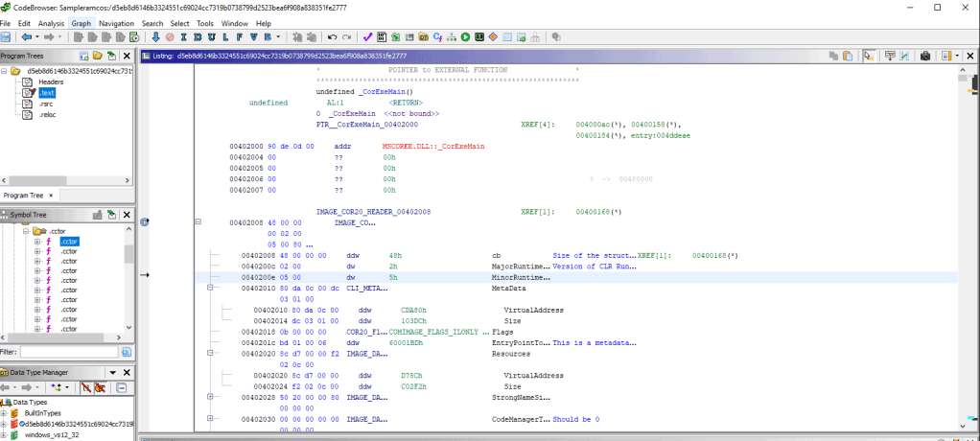Open the Analysis menu
Image resolution: width=980 pixels, height=441 pixels.
click(52, 23)
